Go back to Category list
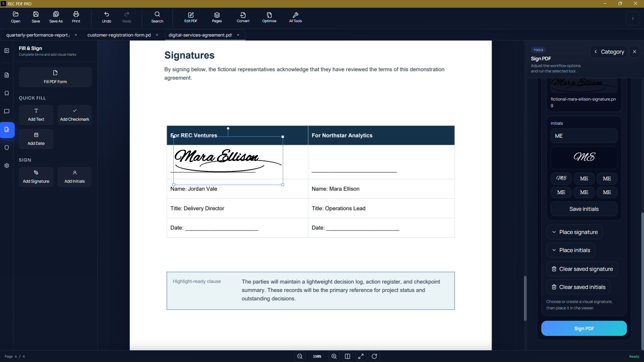 (609, 52)
